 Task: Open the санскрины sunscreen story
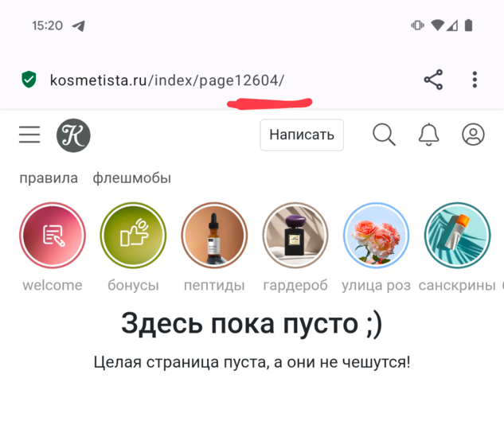click(457, 235)
